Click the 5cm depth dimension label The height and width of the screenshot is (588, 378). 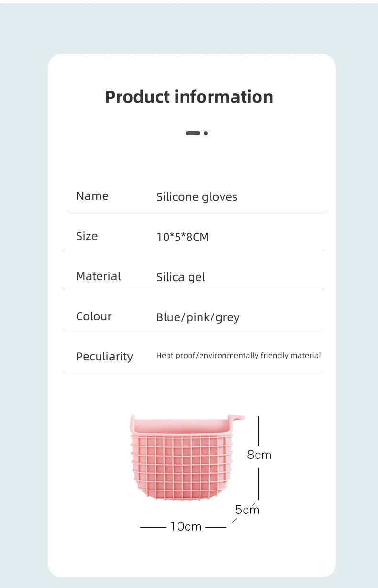pyautogui.click(x=247, y=510)
